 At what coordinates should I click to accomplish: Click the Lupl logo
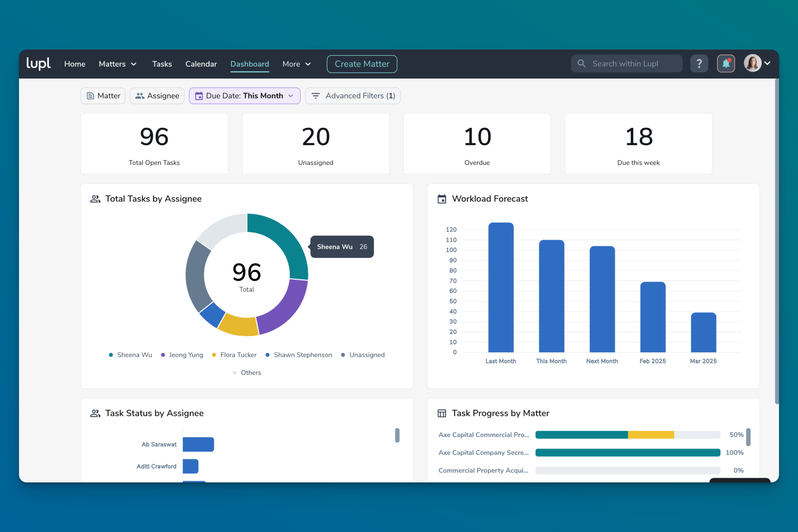coord(38,64)
